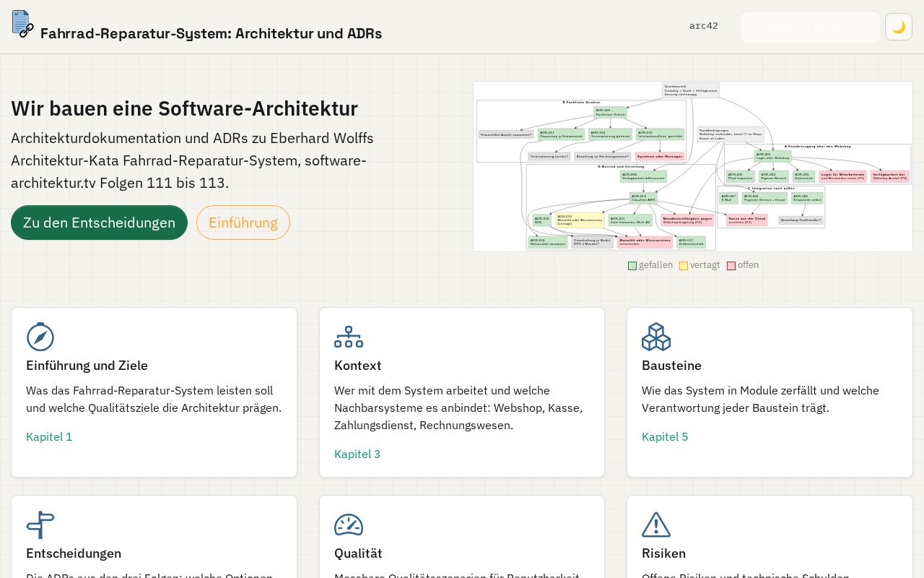Click the green 'gefallen' legend swatch
This screenshot has width=924, height=578.
point(632,266)
